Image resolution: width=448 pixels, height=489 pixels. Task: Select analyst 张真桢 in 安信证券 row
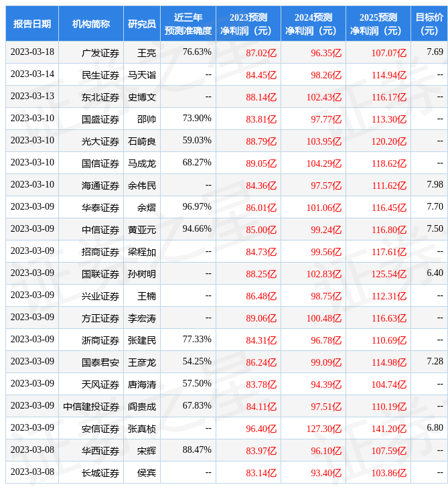(142, 428)
